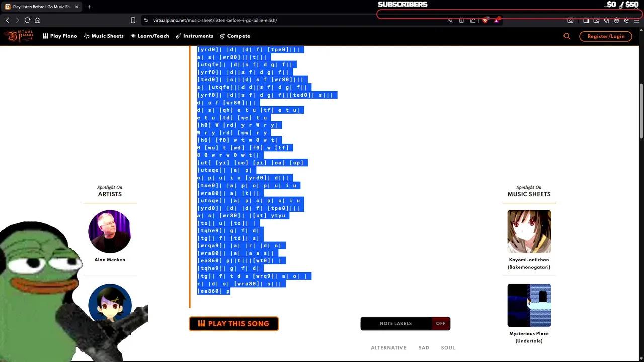Click the Alan Menken name link
The image size is (644, 362).
coord(110,260)
